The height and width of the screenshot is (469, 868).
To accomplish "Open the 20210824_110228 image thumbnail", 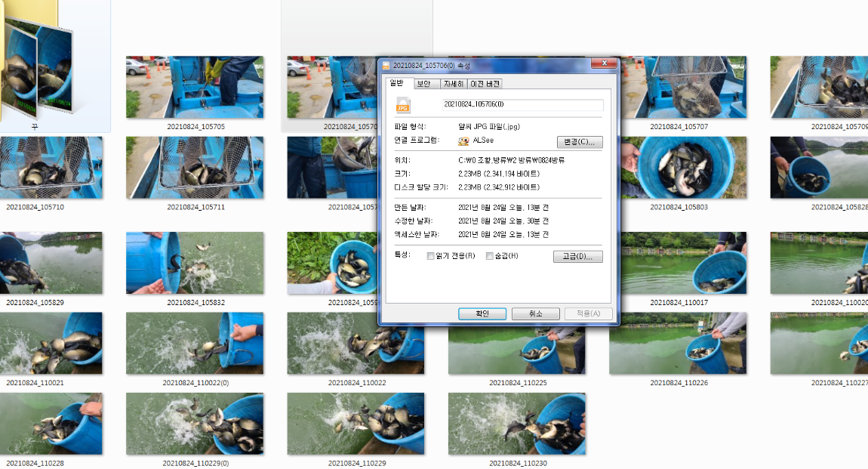I will tap(51, 424).
